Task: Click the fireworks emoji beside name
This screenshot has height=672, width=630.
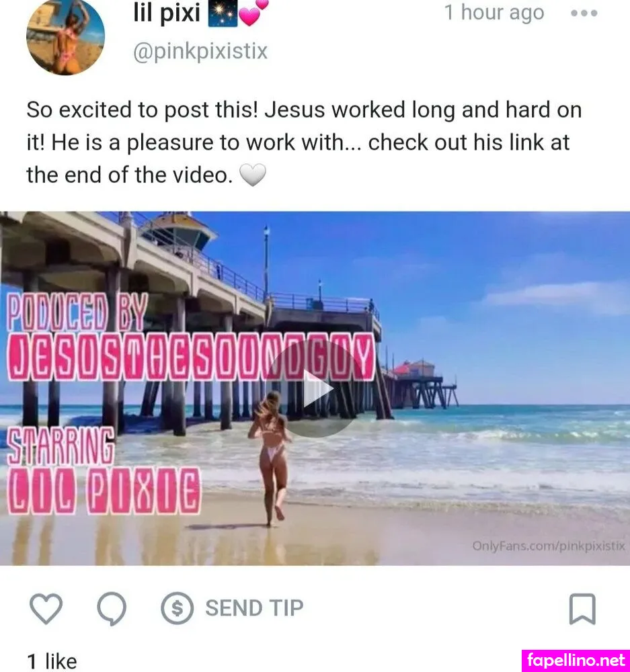Action: pyautogui.click(x=223, y=13)
